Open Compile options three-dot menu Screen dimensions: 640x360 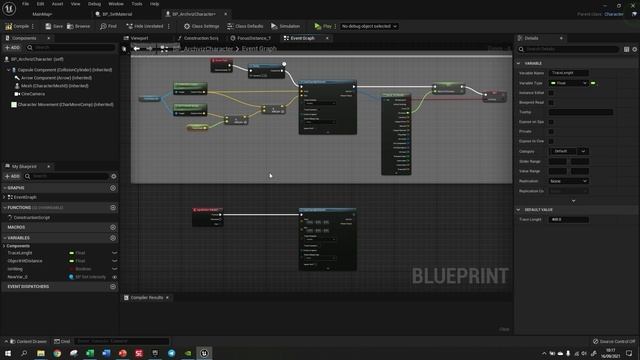(x=33, y=26)
